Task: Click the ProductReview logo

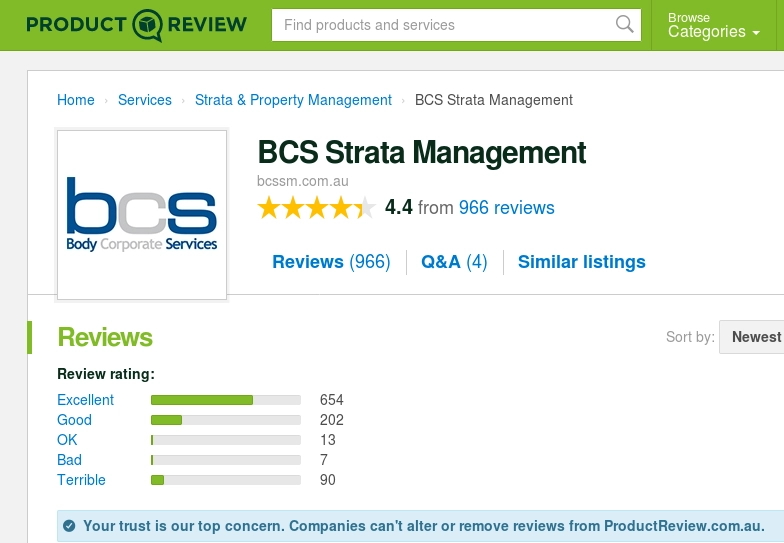Action: [136, 25]
